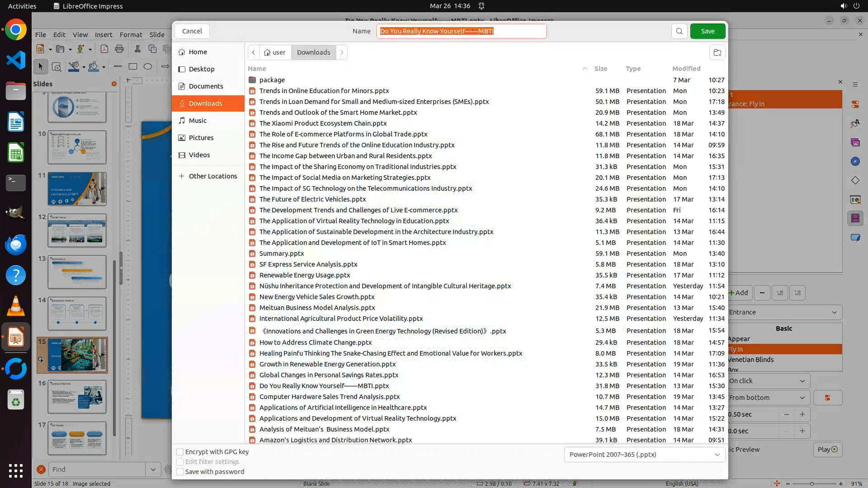Launch VLC media player from dock

pyautogui.click(x=16, y=306)
